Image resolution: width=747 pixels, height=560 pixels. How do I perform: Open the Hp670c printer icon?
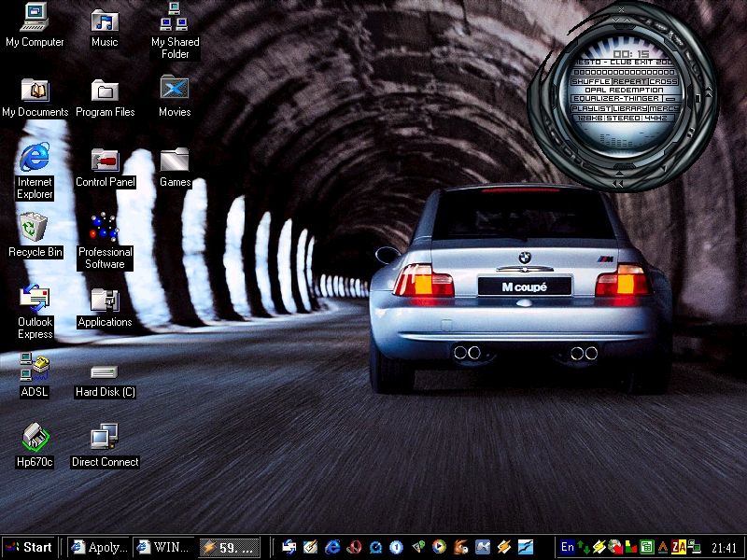click(35, 437)
